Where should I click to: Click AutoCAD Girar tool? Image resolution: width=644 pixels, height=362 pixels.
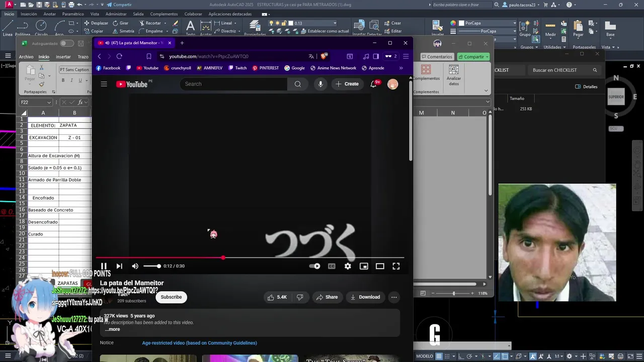120,23
